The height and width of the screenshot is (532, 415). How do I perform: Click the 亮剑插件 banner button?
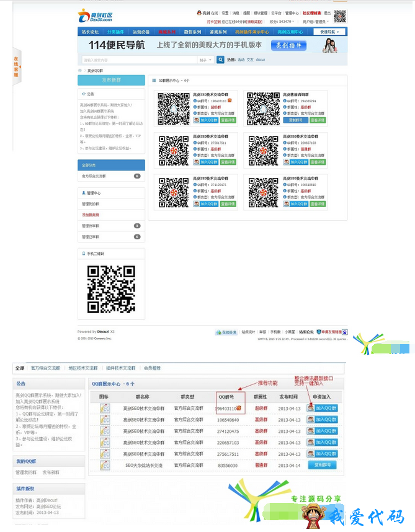(289, 45)
